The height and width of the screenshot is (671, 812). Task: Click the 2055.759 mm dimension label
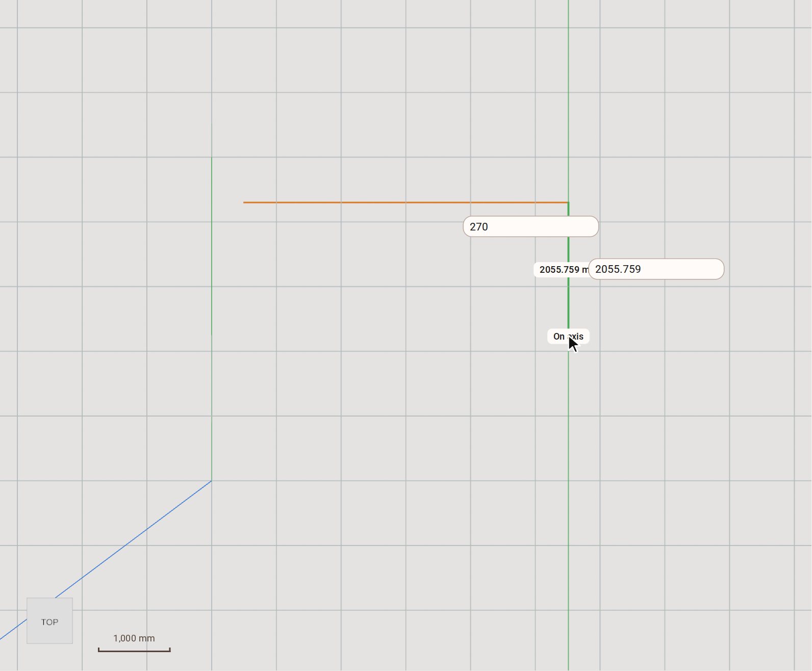(x=562, y=270)
